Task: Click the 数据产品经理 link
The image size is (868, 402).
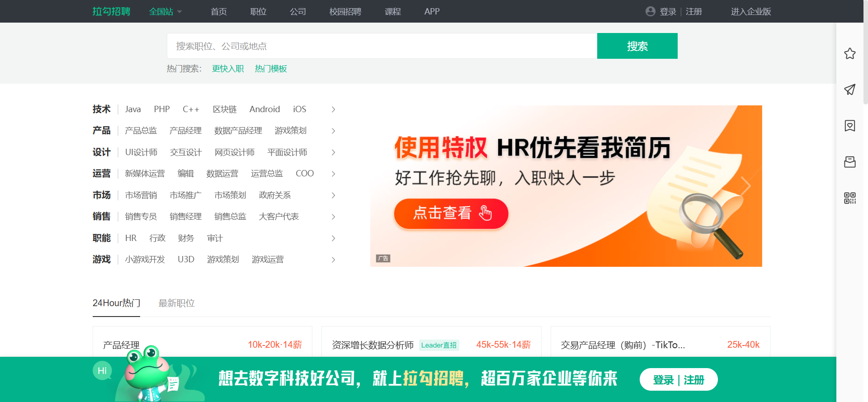Action: tap(238, 131)
